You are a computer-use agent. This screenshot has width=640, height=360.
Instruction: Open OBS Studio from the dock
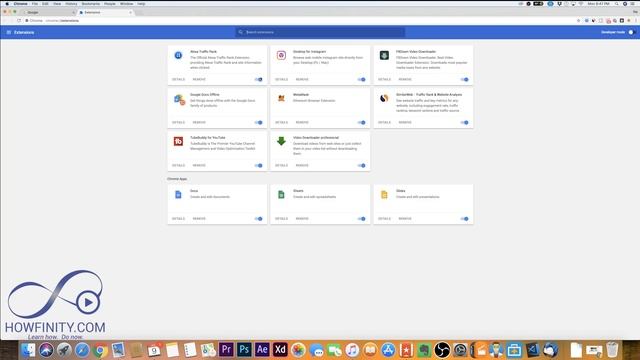click(x=442, y=350)
